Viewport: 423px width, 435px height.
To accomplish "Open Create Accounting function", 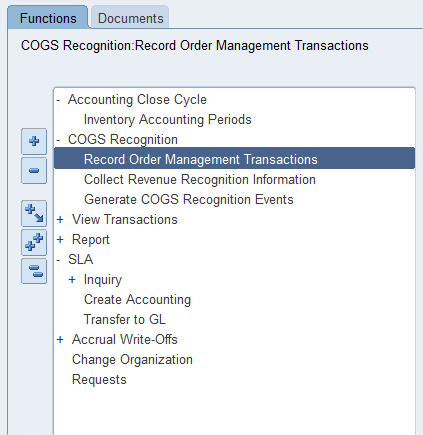I will click(x=137, y=300).
